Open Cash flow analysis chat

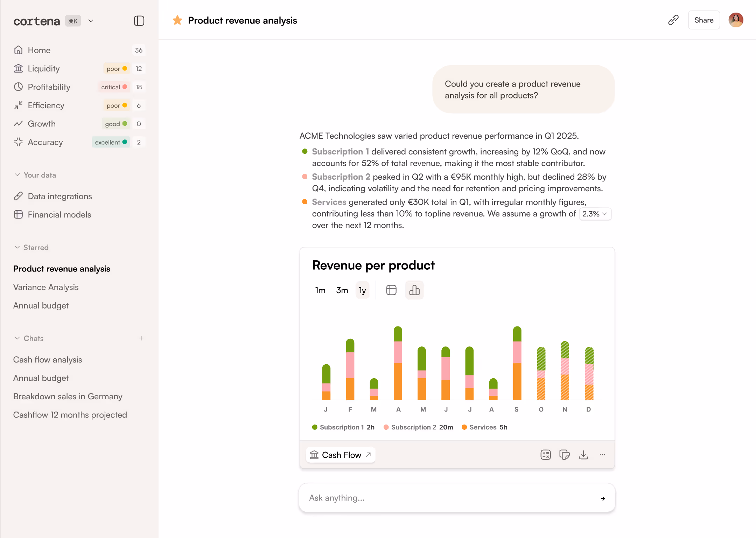click(48, 360)
